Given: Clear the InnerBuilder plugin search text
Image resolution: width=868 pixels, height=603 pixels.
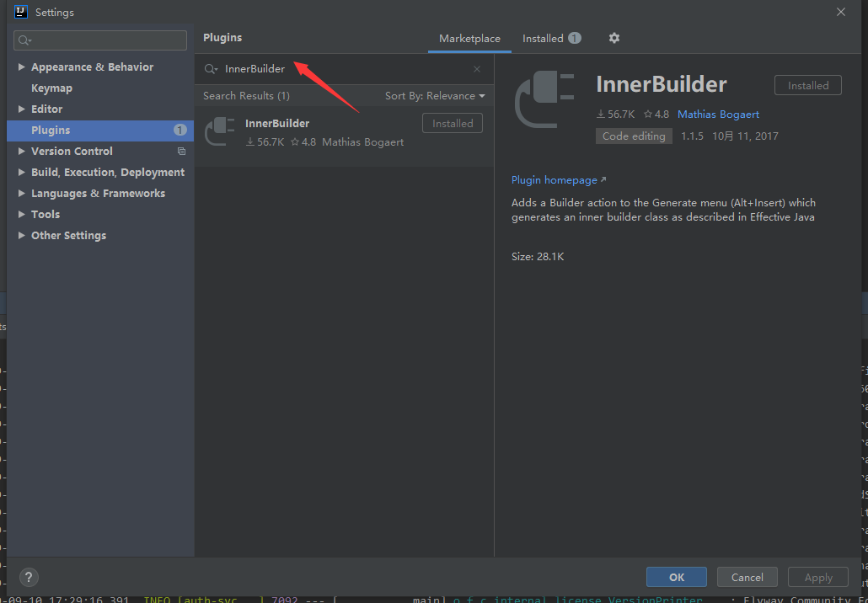Looking at the screenshot, I should 477,69.
